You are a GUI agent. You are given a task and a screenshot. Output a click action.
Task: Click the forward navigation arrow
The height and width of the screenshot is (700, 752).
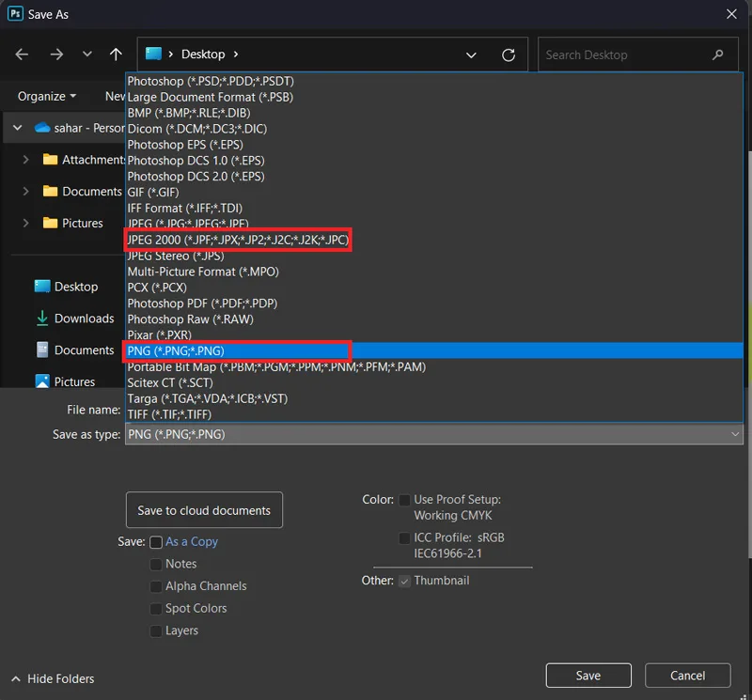[x=56, y=54]
